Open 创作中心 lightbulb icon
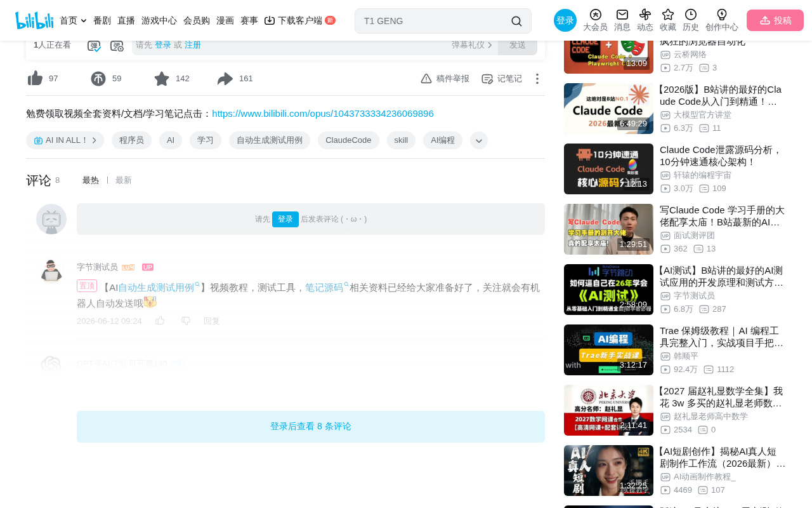 722,15
